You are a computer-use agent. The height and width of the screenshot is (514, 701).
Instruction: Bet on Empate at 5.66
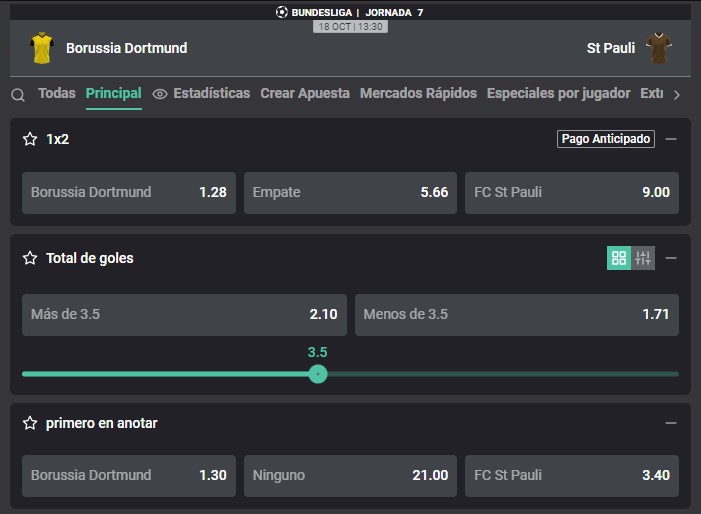(x=350, y=193)
